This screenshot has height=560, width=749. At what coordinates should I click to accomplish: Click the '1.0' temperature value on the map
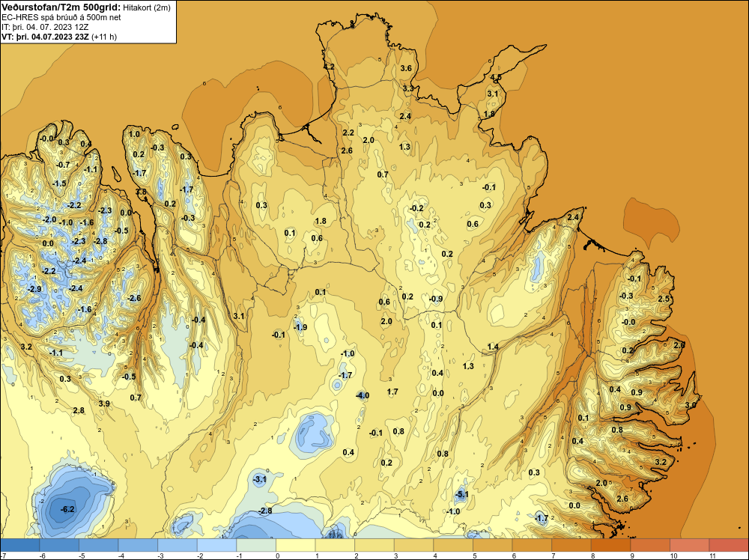click(134, 134)
